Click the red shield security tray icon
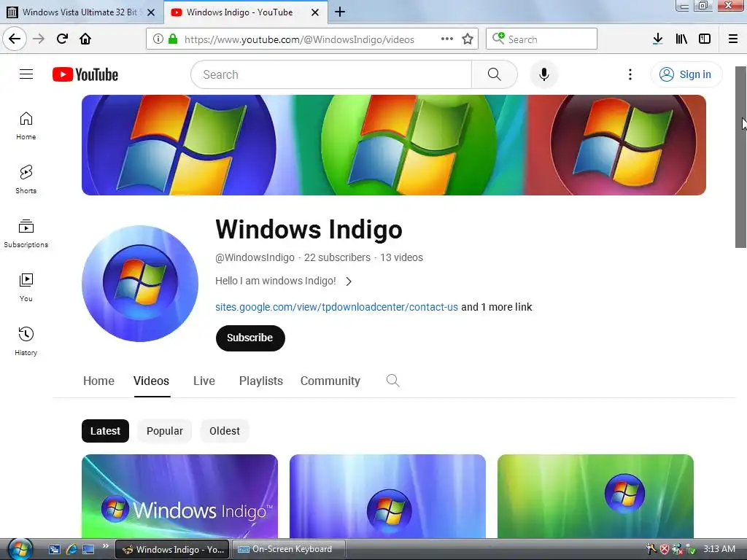Image resolution: width=747 pixels, height=560 pixels. [665, 550]
